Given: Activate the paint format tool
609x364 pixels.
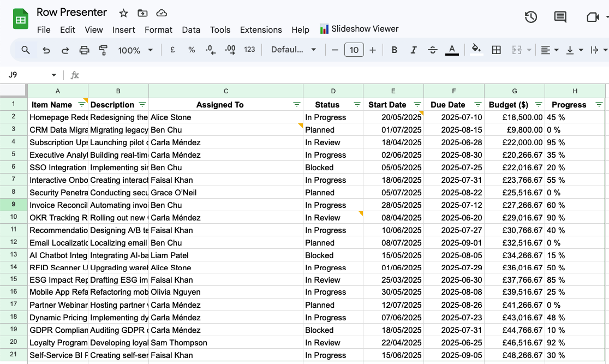Looking at the screenshot, I should pos(103,50).
